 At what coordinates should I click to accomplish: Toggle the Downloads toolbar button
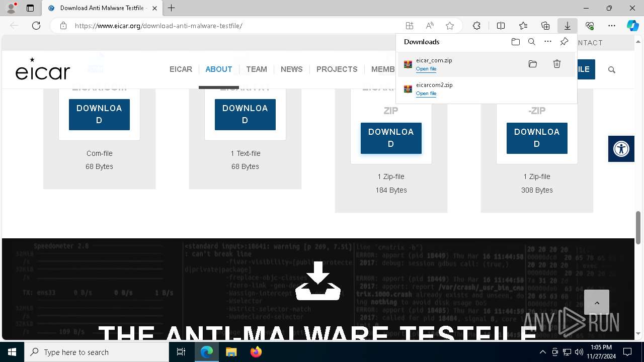pos(567,26)
